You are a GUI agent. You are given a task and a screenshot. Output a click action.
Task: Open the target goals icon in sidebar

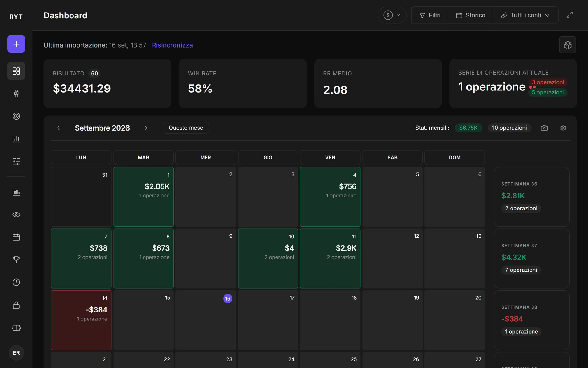(x=16, y=116)
